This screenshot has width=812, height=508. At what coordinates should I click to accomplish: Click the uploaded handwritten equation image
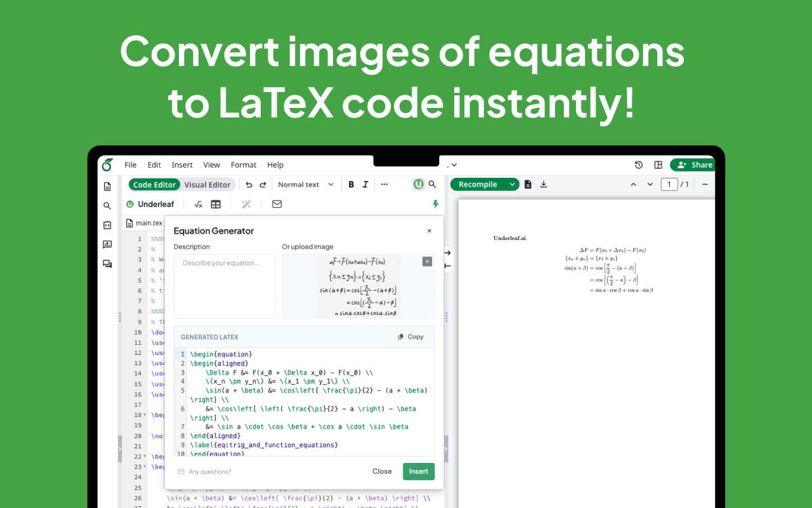click(x=358, y=286)
